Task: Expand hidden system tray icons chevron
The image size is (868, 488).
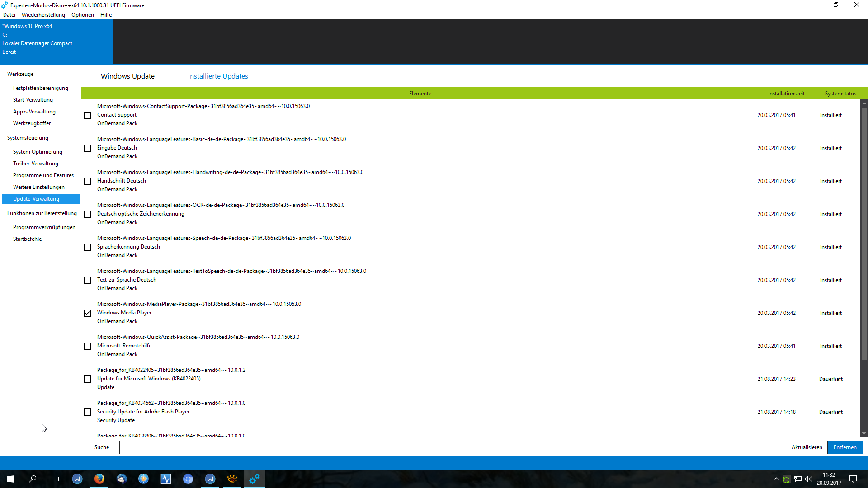Action: click(776, 479)
